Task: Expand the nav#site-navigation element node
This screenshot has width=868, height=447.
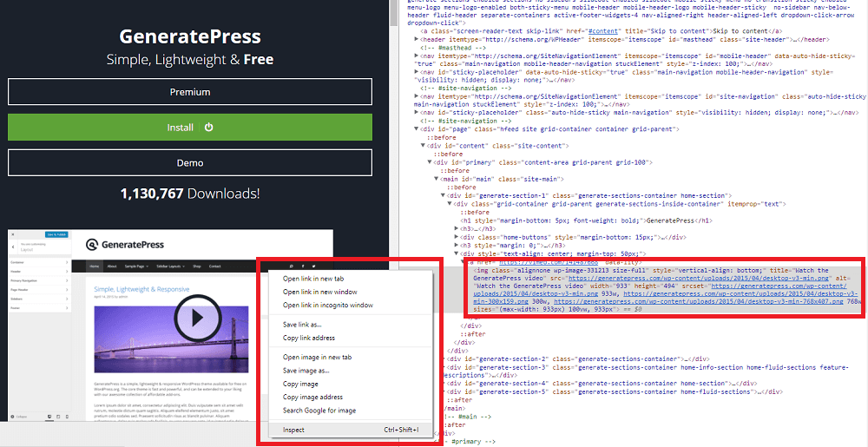Action: (x=417, y=96)
